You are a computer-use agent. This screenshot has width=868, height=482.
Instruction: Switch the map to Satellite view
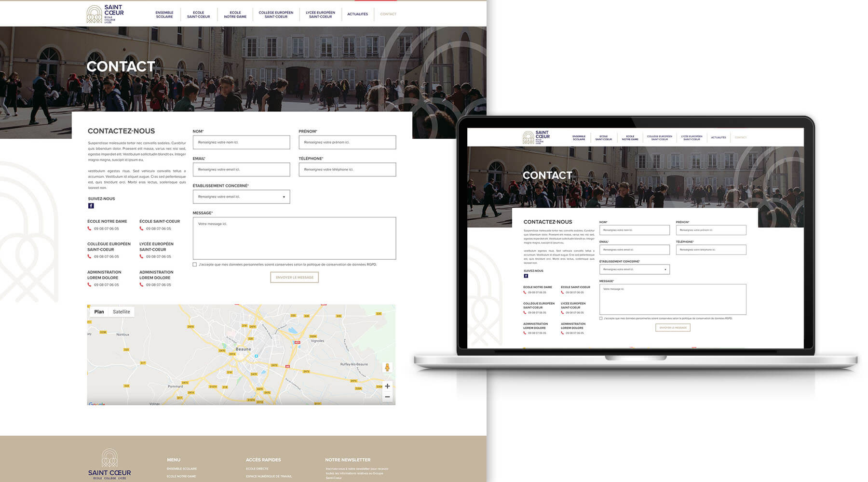click(x=121, y=311)
